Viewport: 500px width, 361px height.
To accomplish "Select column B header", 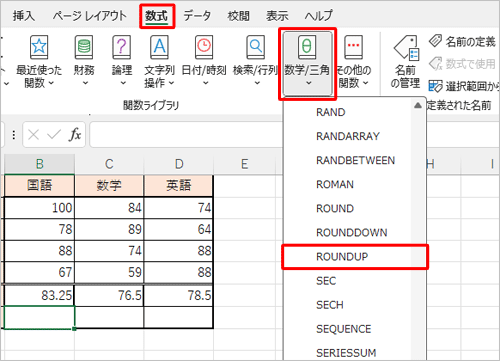I will tap(39, 164).
